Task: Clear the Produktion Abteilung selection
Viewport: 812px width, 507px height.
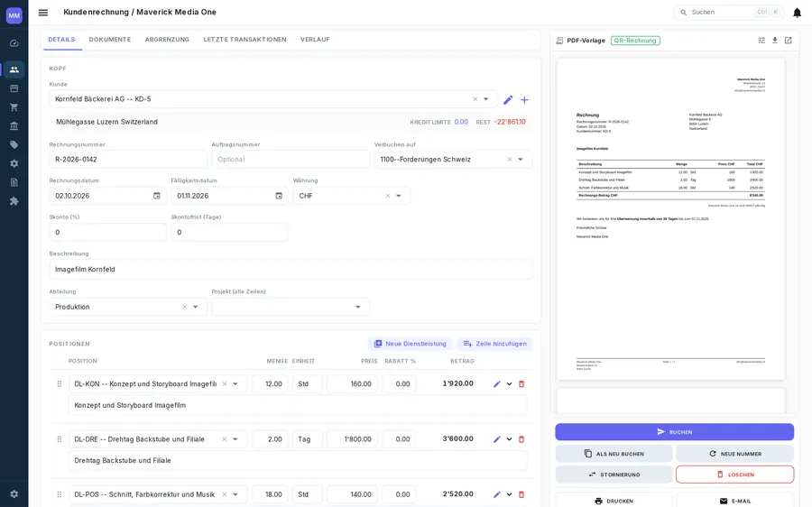Action: (x=184, y=307)
